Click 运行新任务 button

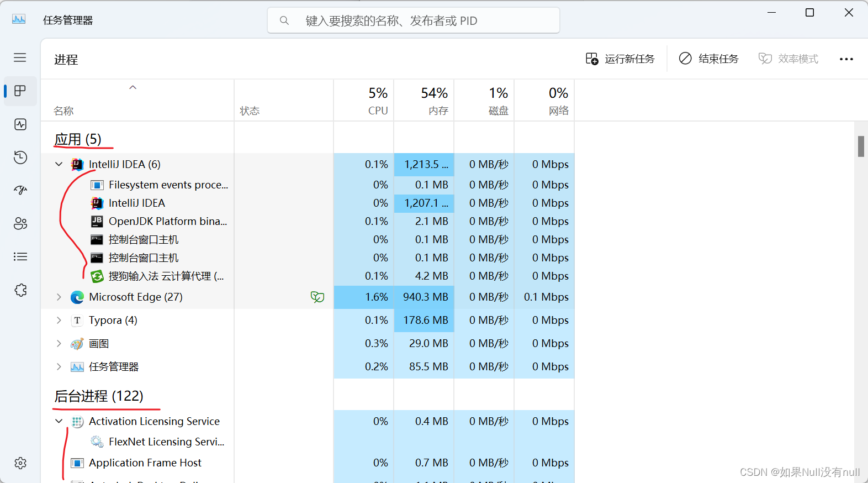620,59
